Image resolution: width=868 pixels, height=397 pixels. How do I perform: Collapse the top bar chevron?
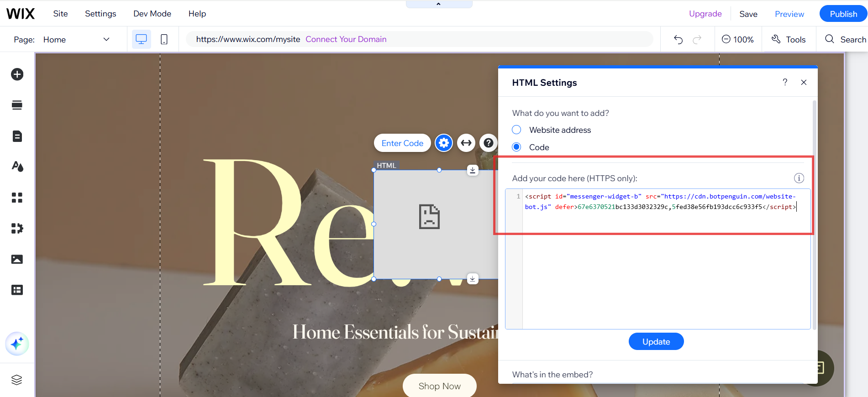(x=438, y=4)
